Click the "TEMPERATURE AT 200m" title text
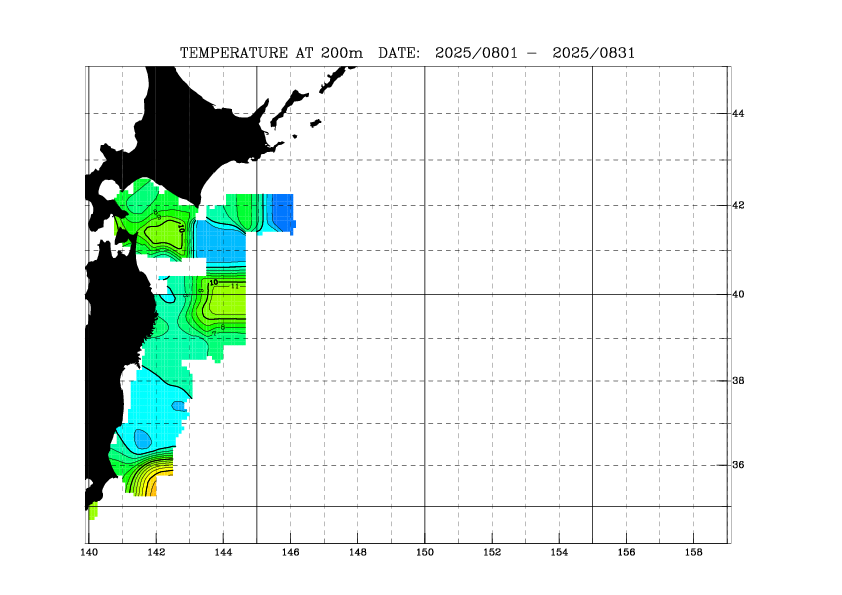The image size is (842, 595). pyautogui.click(x=271, y=52)
